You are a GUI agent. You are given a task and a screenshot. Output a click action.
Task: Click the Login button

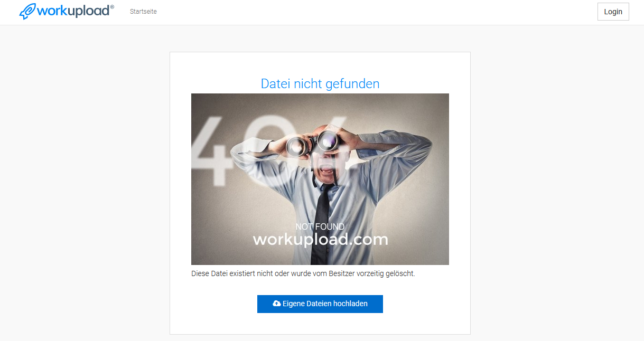tap(613, 12)
